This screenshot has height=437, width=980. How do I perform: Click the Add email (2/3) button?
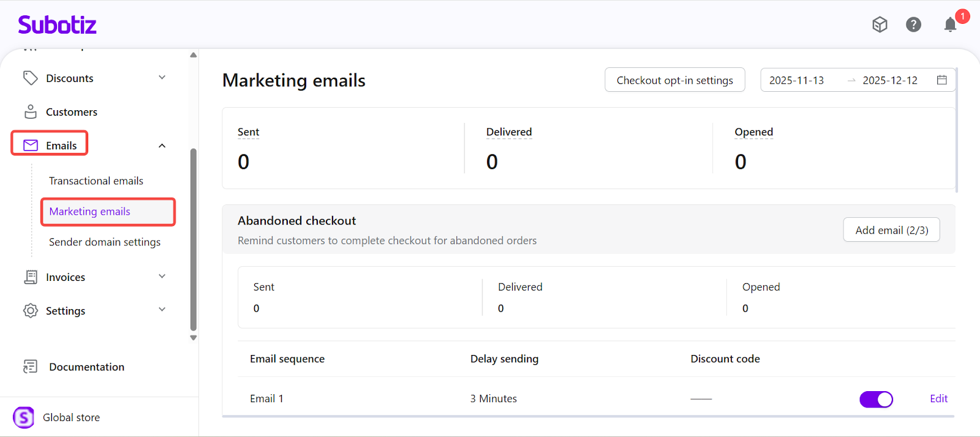(x=891, y=230)
